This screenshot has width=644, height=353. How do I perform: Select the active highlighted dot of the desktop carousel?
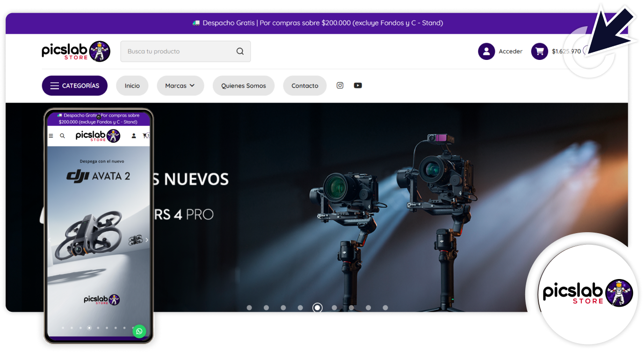318,308
